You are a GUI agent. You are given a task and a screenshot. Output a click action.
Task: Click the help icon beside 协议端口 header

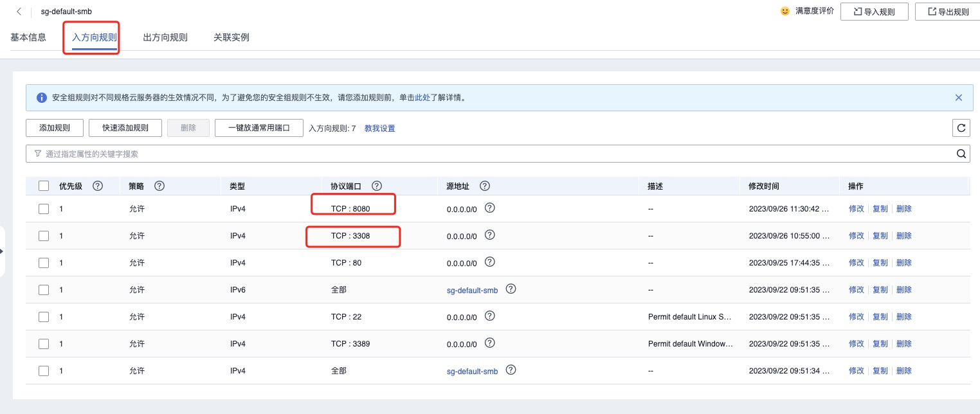[x=377, y=186]
